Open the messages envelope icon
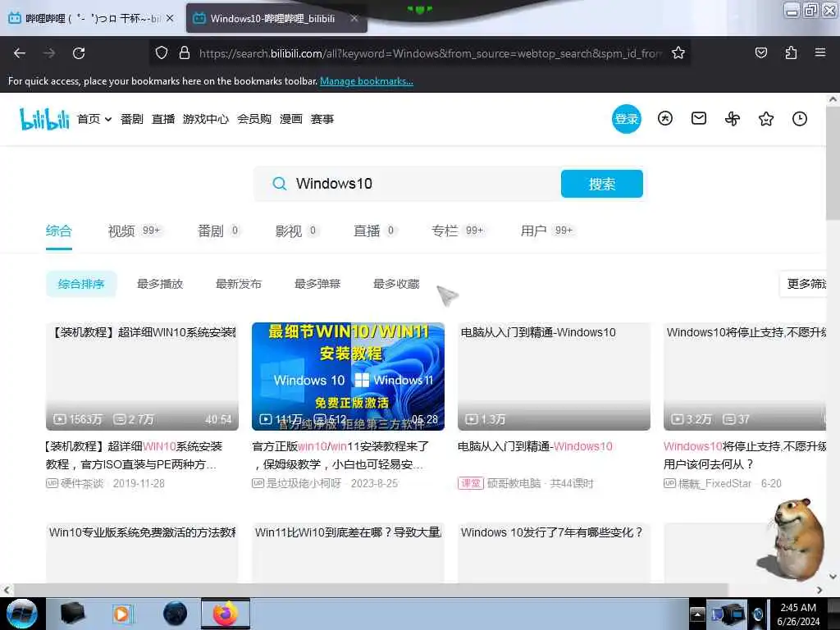The height and width of the screenshot is (630, 840). point(699,118)
